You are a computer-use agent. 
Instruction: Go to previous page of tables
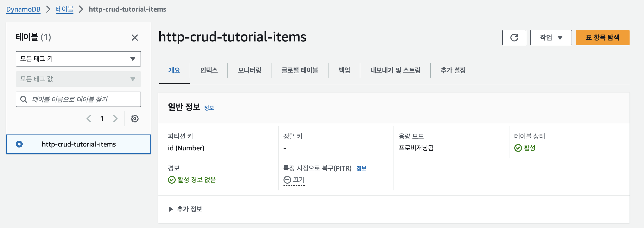point(89,119)
